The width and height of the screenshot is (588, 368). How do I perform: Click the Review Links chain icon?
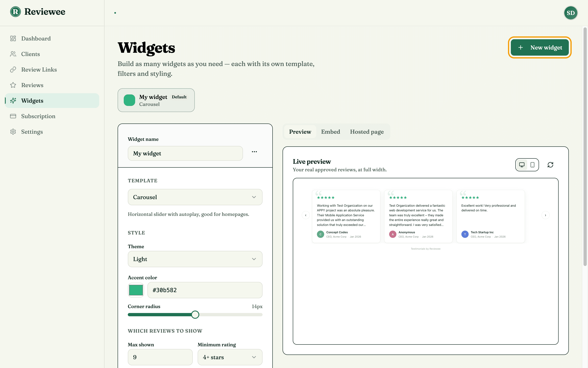pyautogui.click(x=13, y=70)
